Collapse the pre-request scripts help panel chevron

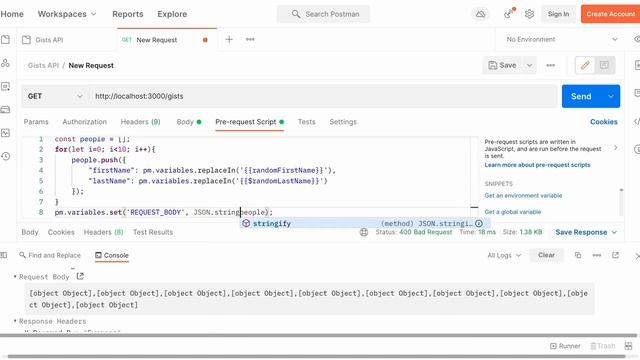(x=616, y=148)
